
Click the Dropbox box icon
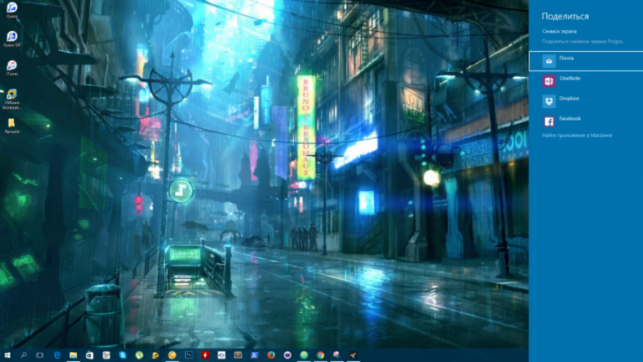click(549, 101)
